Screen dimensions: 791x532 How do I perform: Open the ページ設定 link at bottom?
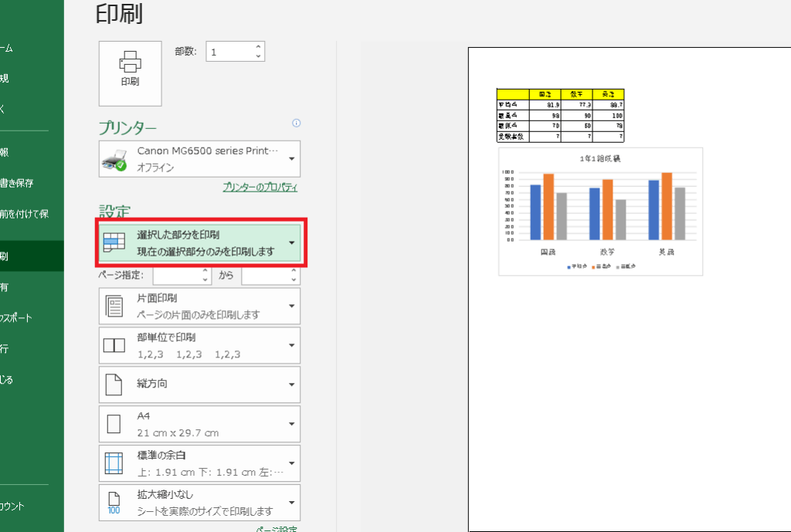[277, 529]
